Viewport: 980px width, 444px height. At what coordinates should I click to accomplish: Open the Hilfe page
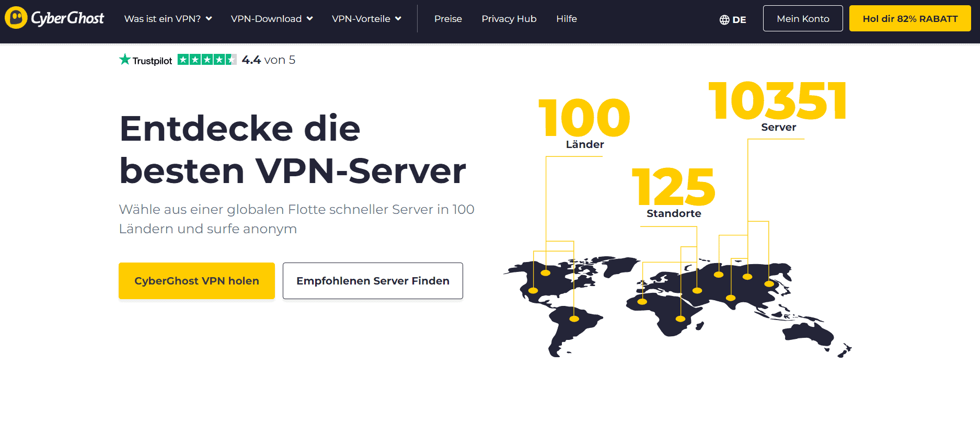pyautogui.click(x=567, y=19)
